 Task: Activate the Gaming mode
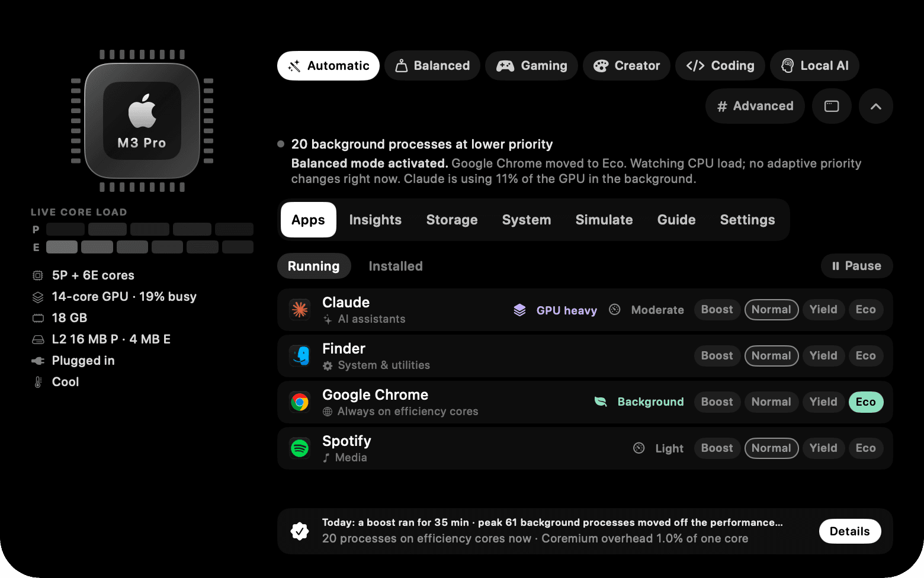[x=531, y=66]
